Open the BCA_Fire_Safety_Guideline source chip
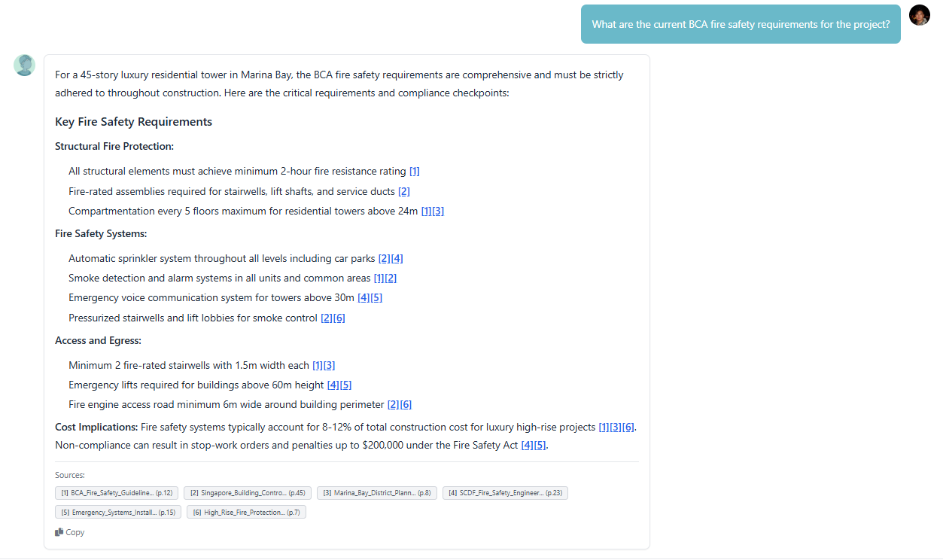Viewport: 943px width, 560px height. [117, 493]
